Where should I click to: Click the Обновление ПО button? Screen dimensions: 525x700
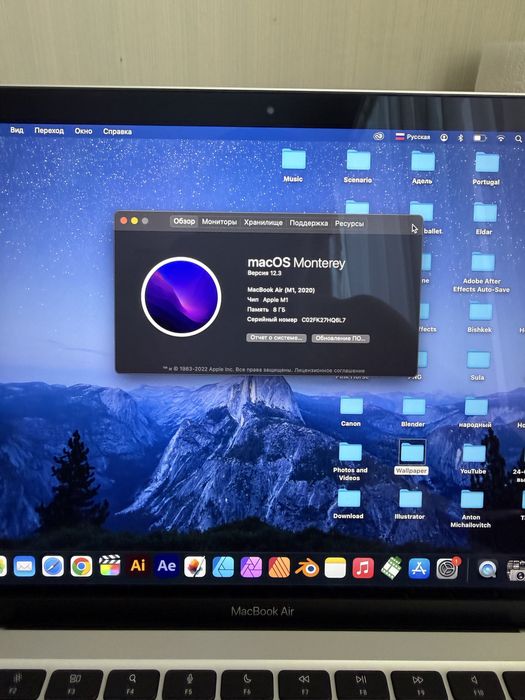(341, 338)
